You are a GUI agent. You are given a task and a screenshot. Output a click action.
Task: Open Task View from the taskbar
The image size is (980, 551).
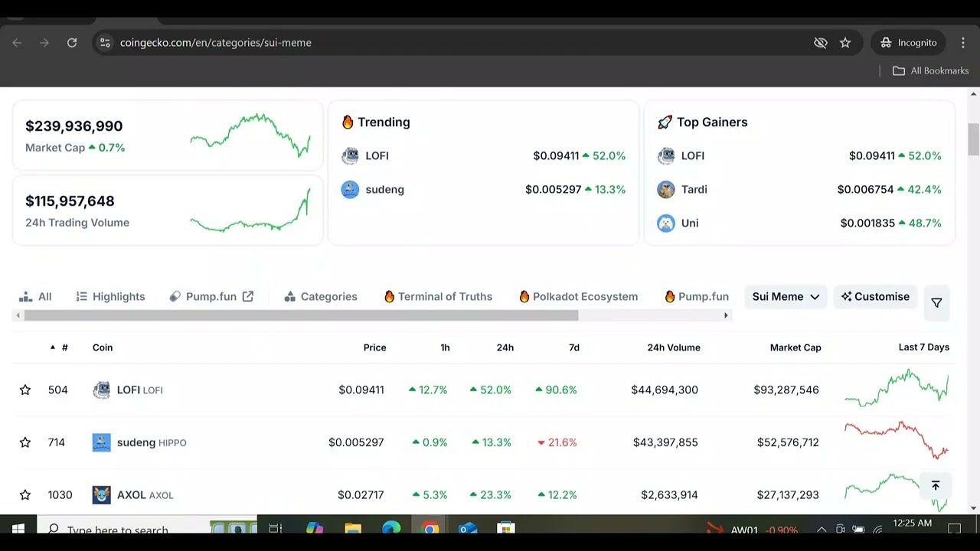tap(276, 529)
